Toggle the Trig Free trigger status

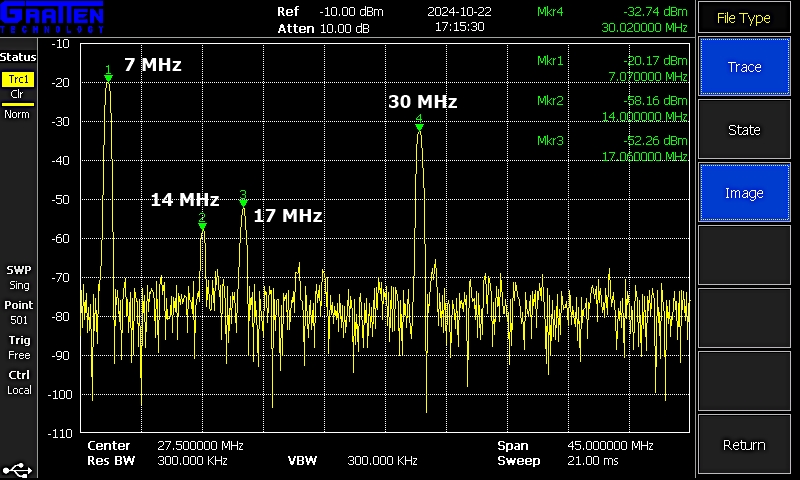(x=19, y=347)
